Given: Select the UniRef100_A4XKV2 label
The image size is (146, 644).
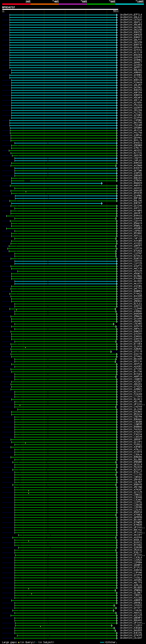Looking at the screenshot, I should pyautogui.click(x=131, y=188).
